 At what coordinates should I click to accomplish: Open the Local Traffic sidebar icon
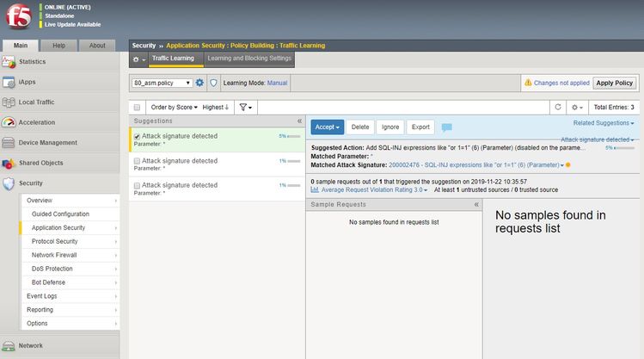(x=9, y=102)
